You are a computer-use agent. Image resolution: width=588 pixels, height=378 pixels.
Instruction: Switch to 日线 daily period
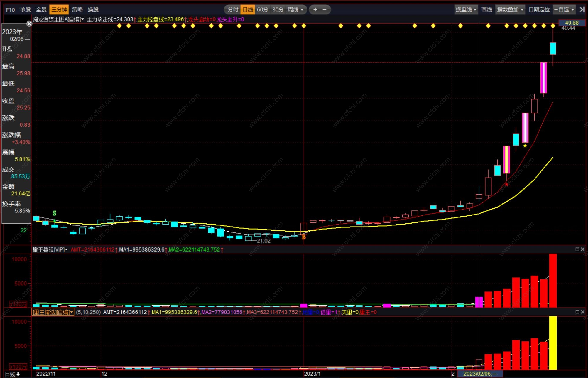(248, 9)
